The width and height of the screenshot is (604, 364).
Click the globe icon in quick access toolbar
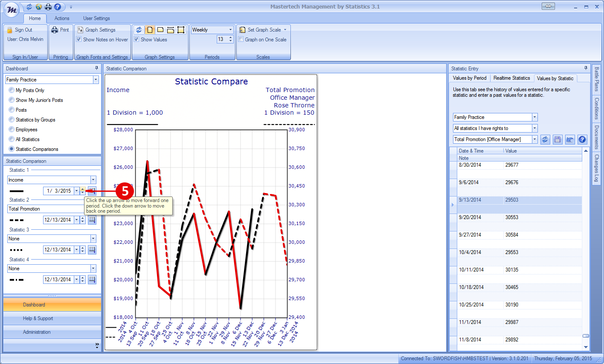click(39, 7)
